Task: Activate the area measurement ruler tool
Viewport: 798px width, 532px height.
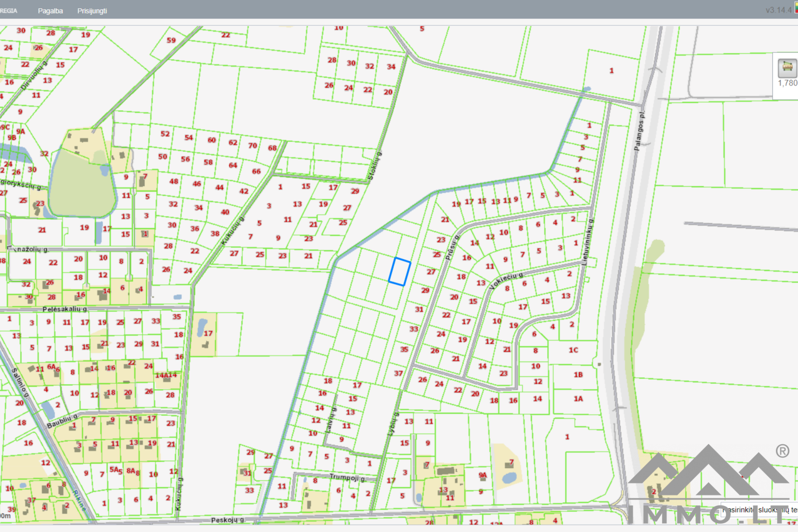Action: [x=787, y=68]
